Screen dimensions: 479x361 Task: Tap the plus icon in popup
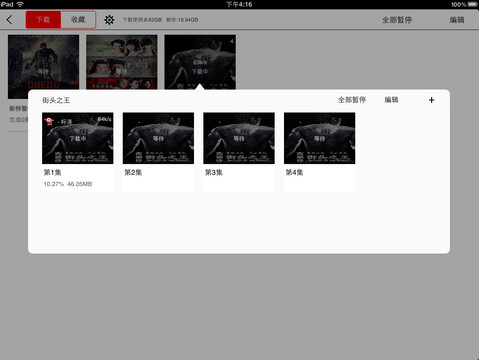[x=431, y=100]
